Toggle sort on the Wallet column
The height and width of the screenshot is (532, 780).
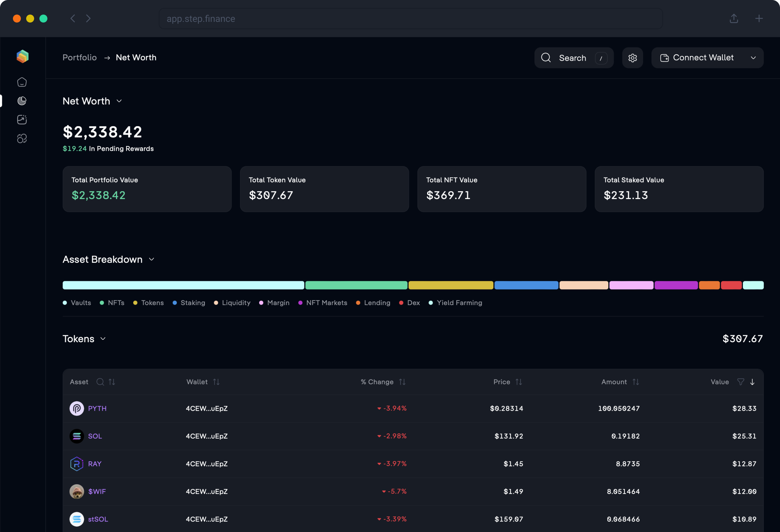[216, 382]
